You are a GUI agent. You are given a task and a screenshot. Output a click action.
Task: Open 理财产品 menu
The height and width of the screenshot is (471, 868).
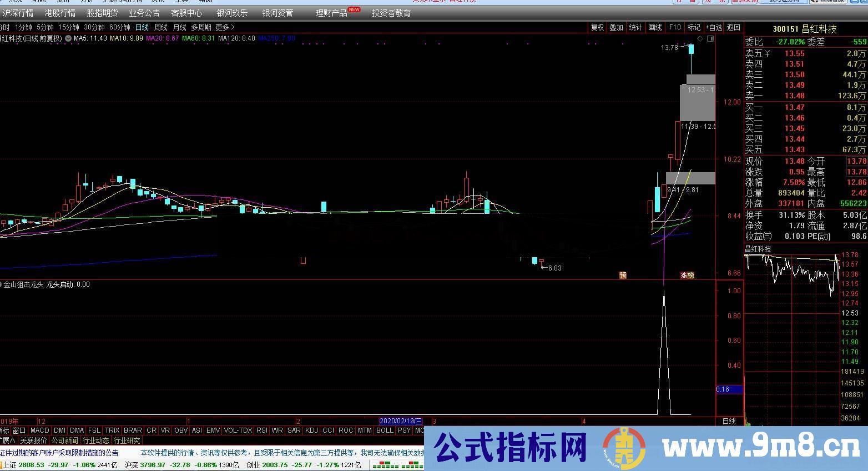(332, 13)
